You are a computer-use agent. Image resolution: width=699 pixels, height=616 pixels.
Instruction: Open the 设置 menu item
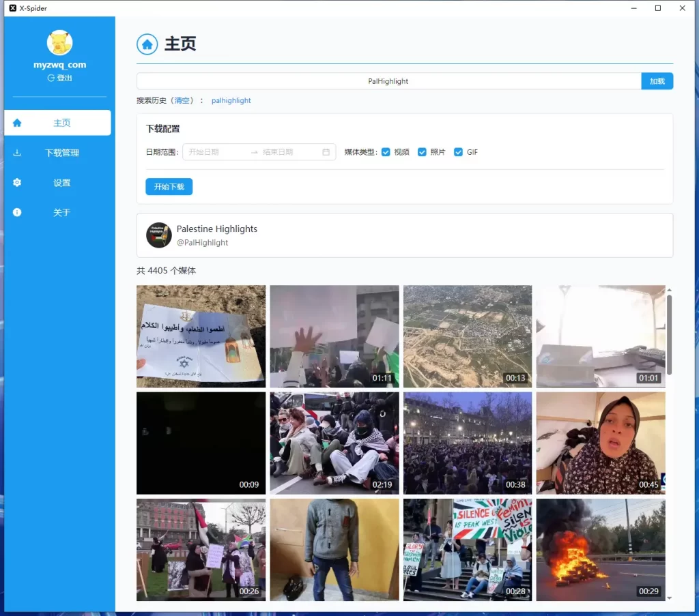(x=57, y=183)
